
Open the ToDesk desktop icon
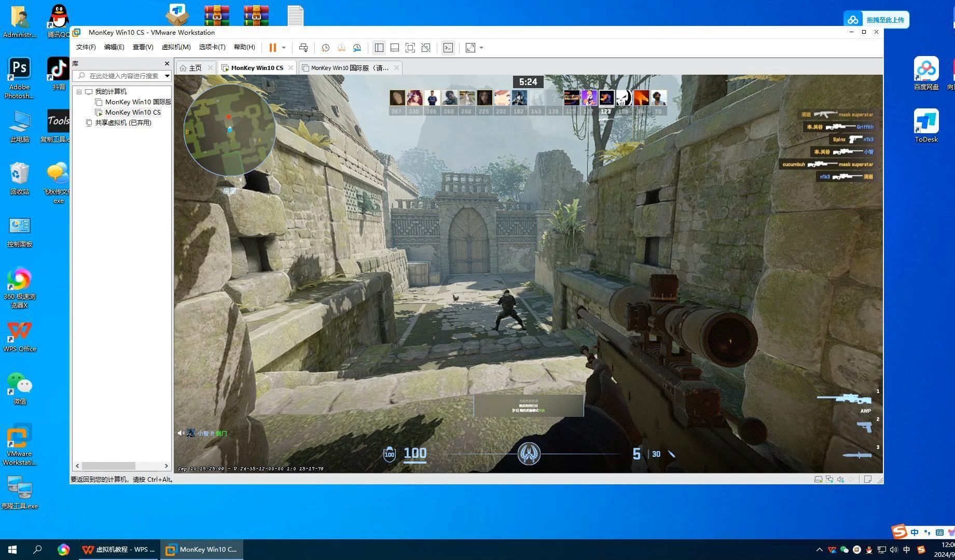926,125
